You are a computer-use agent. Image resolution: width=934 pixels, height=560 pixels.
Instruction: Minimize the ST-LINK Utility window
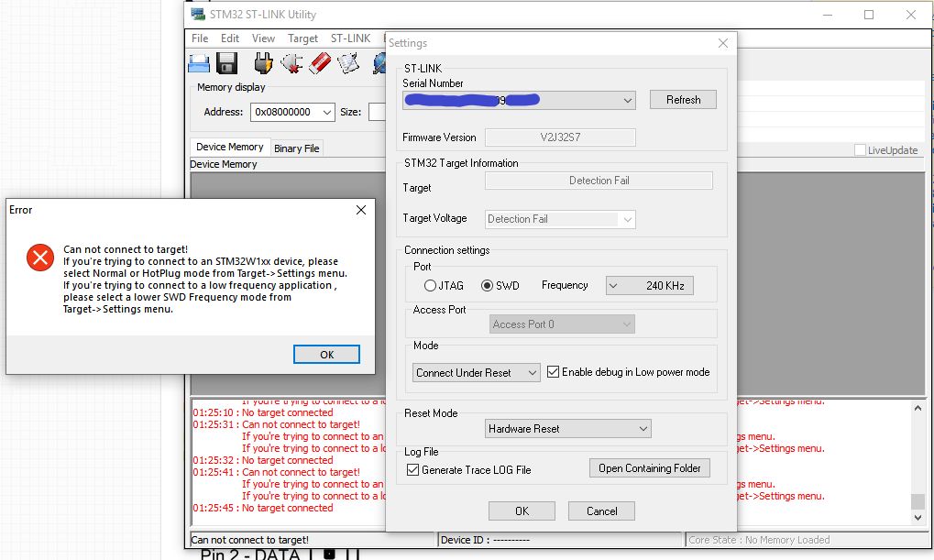tap(828, 15)
